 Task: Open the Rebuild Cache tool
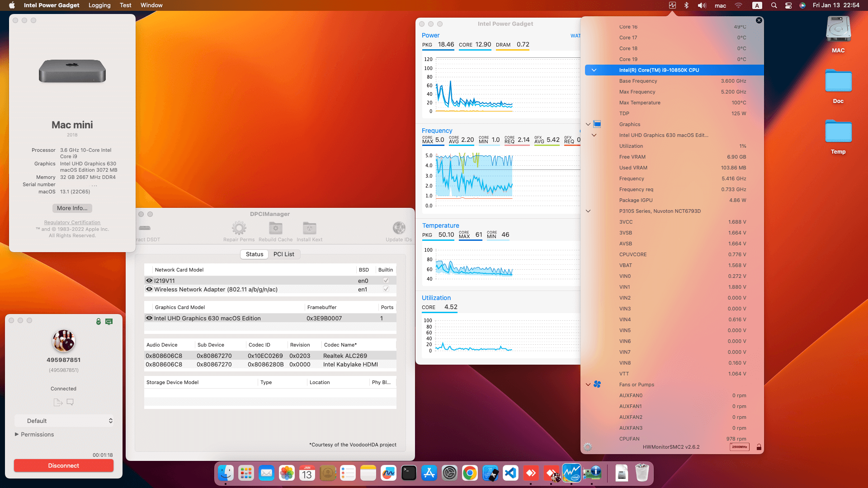275,229
